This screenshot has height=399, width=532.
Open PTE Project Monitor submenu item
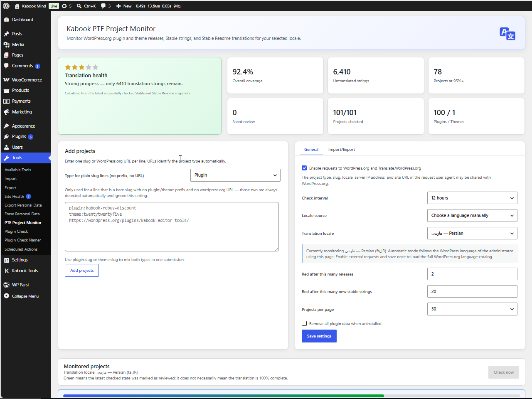point(23,222)
